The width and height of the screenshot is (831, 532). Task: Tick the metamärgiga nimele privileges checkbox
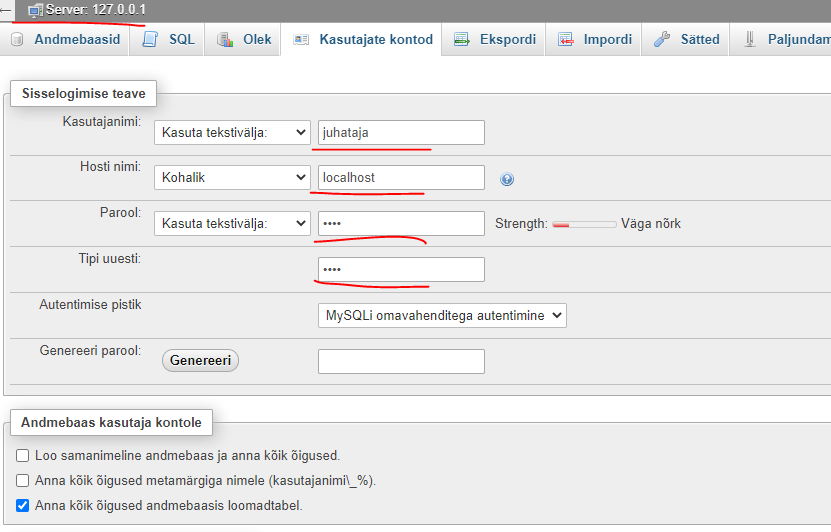tap(22, 481)
